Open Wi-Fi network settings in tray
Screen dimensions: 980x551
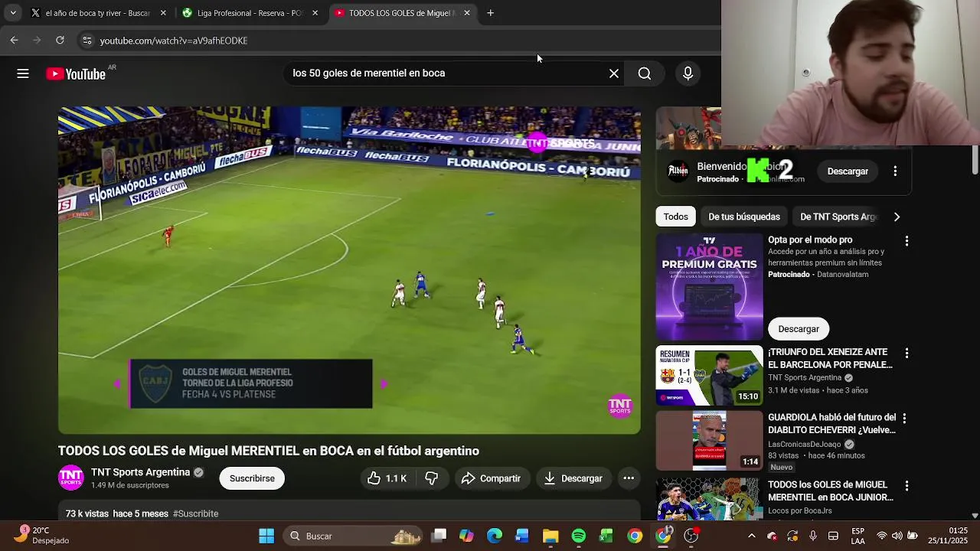882,536
